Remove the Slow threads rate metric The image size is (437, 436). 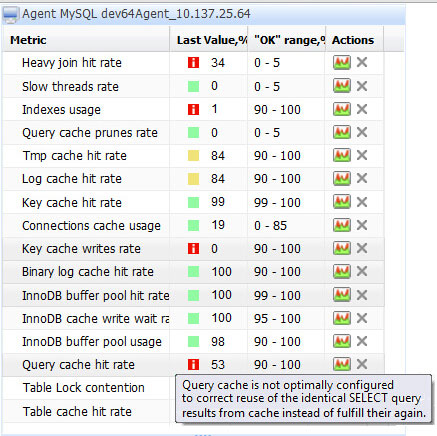362,86
